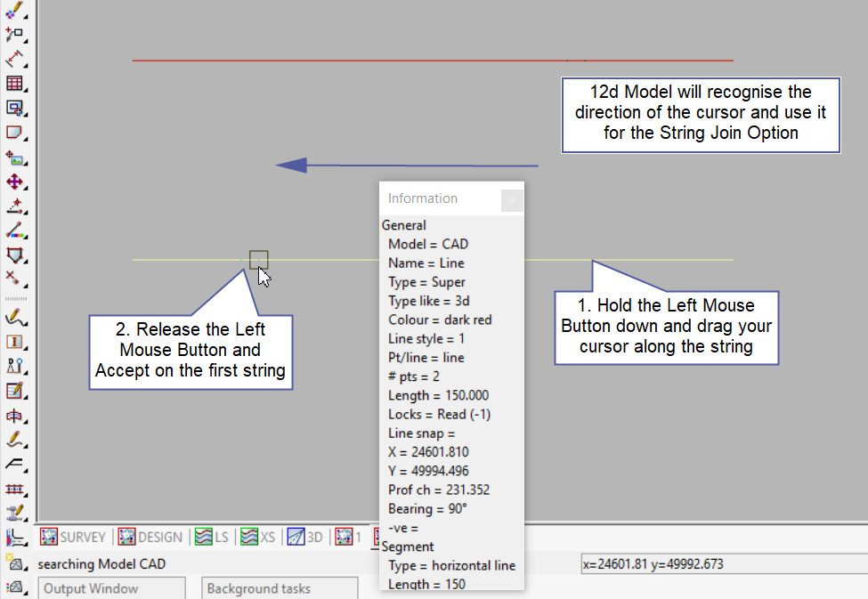Click the create point-and-box CAD tool icon

point(14,35)
